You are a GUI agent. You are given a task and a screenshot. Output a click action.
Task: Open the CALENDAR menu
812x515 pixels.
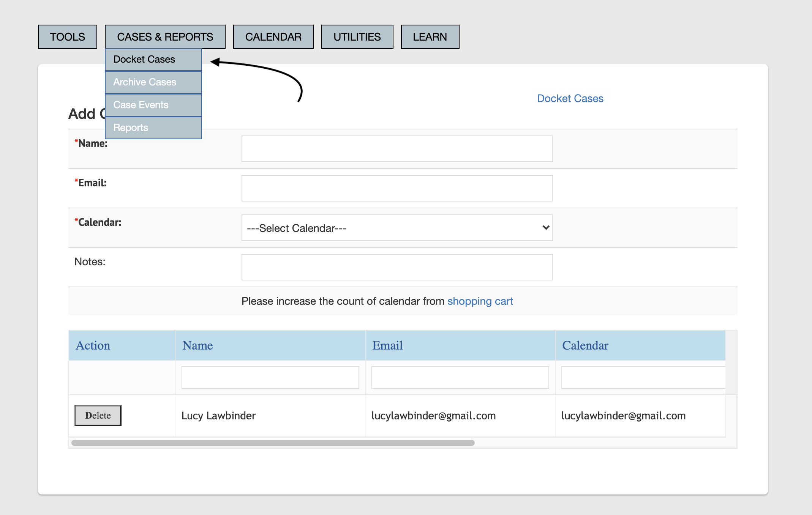(x=273, y=36)
